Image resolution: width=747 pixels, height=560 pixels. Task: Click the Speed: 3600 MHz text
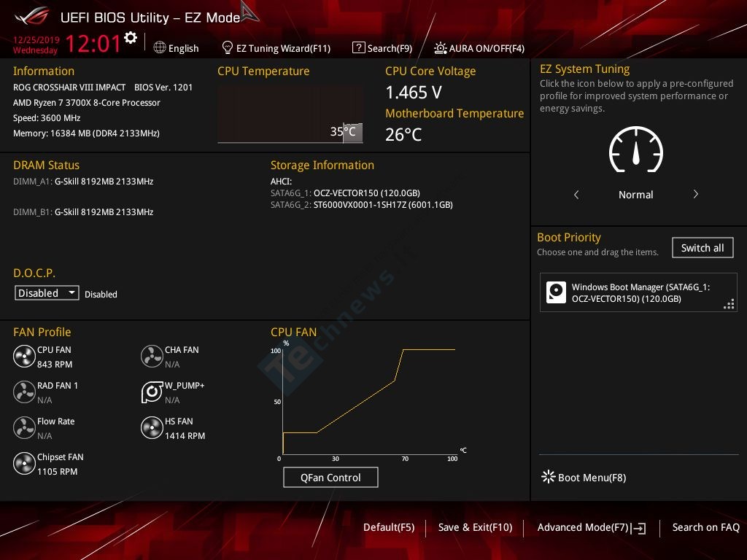click(47, 117)
